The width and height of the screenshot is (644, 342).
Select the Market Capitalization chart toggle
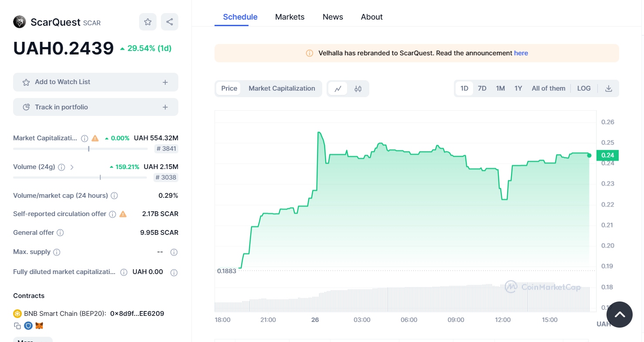(x=282, y=88)
